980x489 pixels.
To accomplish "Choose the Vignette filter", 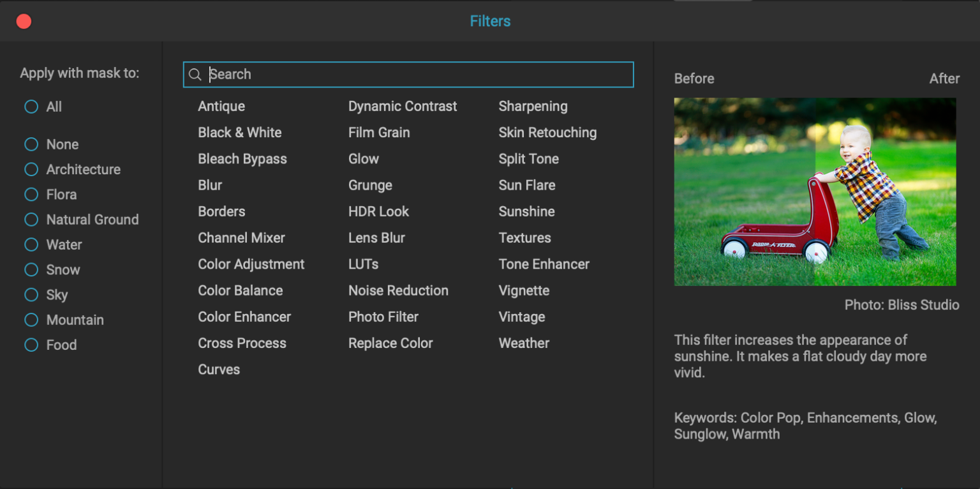I will pos(524,290).
